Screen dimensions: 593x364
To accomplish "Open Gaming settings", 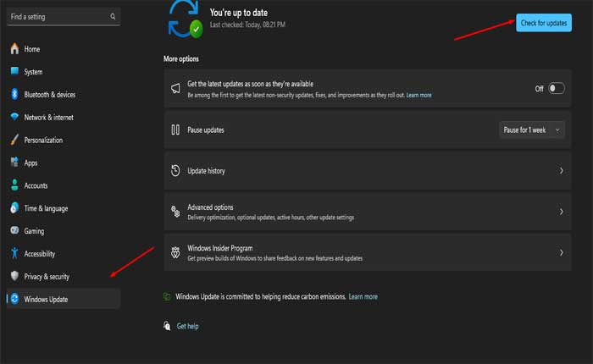I will [64, 230].
